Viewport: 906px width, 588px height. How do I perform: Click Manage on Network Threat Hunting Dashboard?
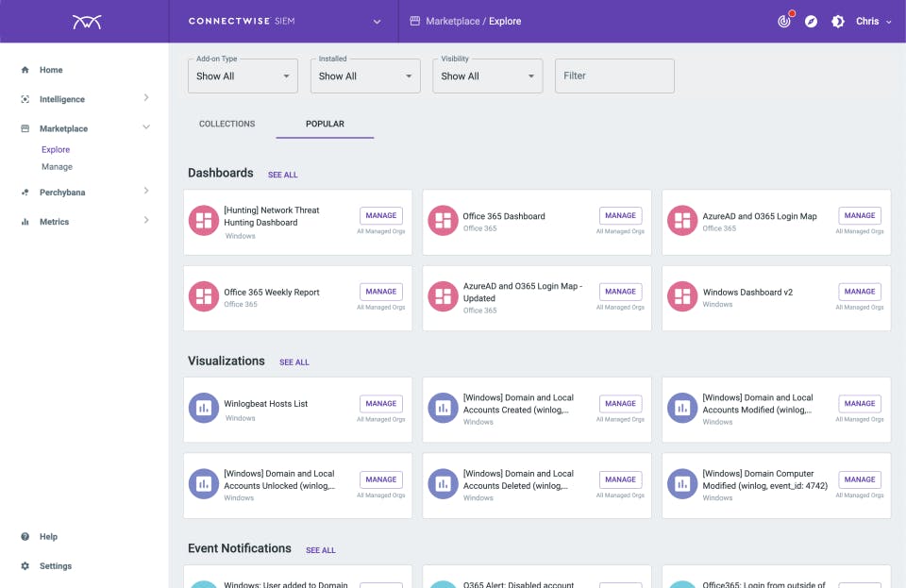pos(381,215)
